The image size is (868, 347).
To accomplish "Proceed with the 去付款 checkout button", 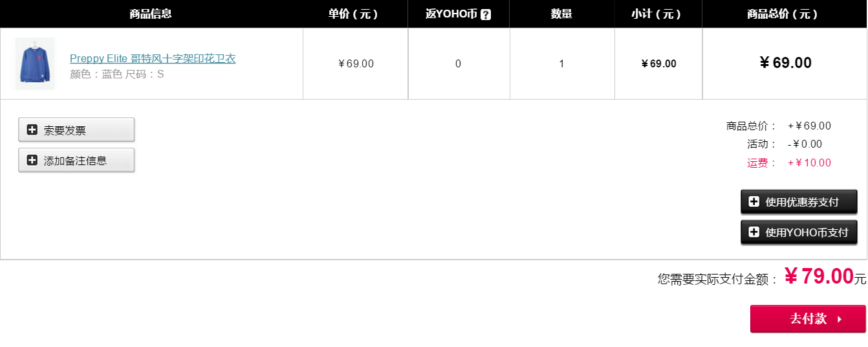I will 808,319.
